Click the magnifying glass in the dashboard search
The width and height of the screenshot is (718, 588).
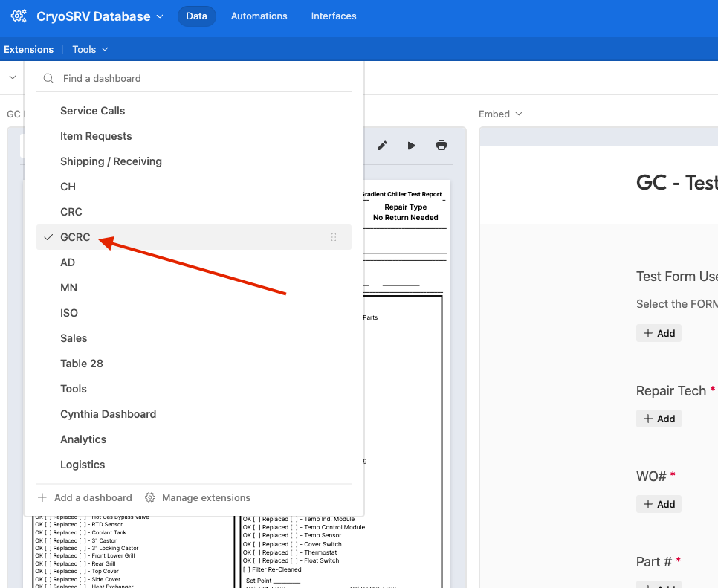pyautogui.click(x=48, y=78)
